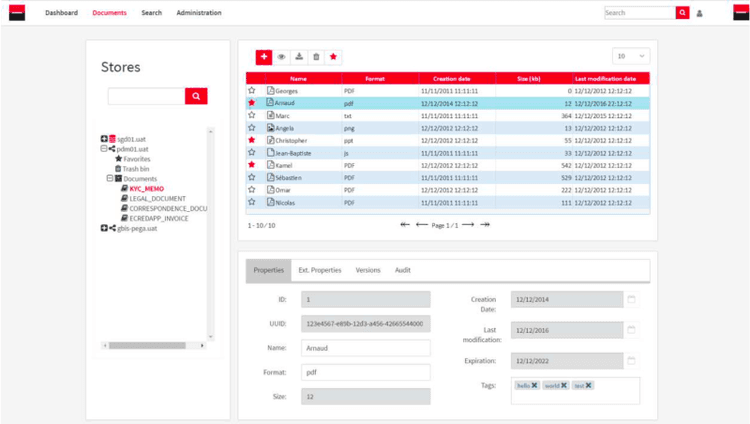The width and height of the screenshot is (750, 424).
Task: Click the download icon in document toolbar
Action: (299, 57)
